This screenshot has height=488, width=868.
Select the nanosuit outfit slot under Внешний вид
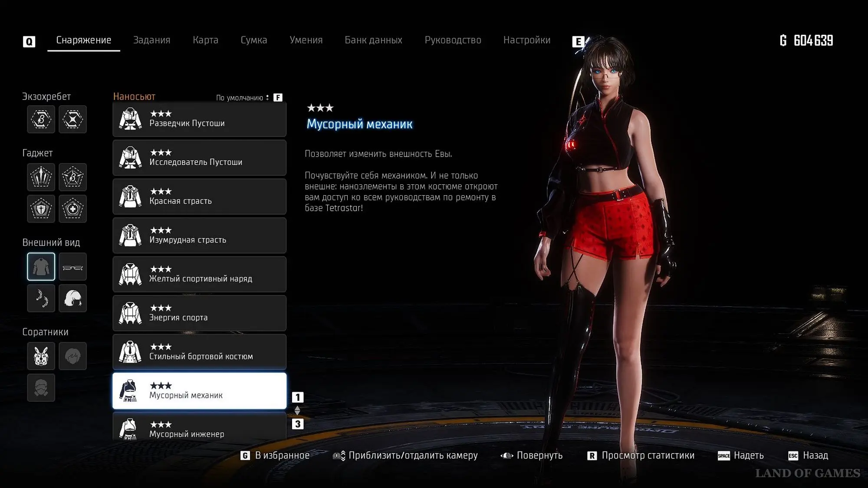click(41, 266)
